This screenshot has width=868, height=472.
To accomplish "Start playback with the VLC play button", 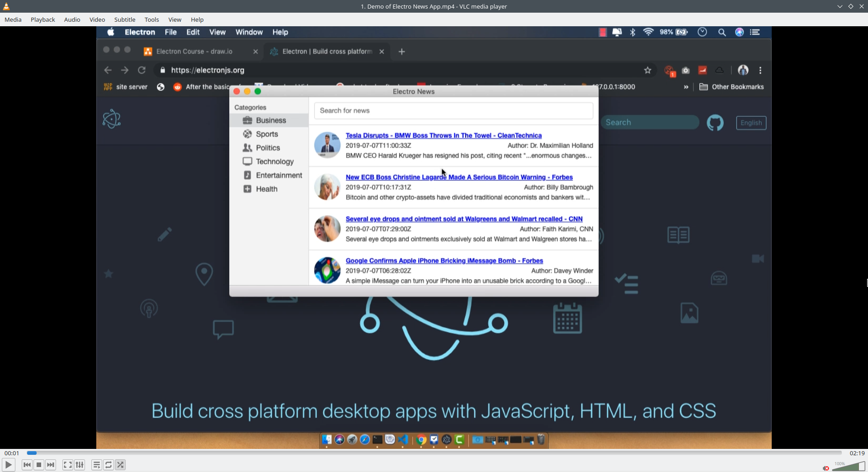I will [8, 465].
